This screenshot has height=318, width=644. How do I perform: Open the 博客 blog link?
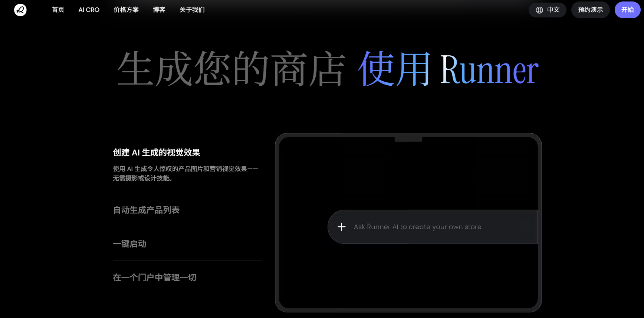click(x=159, y=10)
